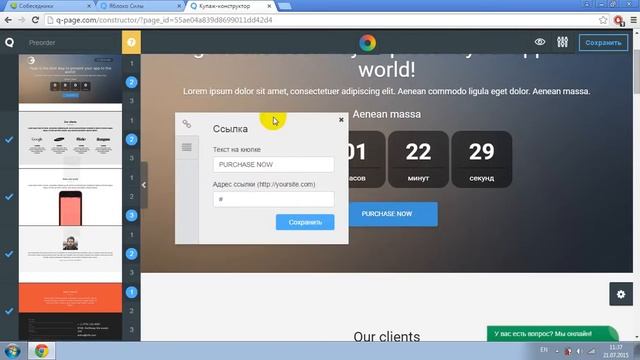Choose variant 3 for clients block
The height and width of the screenshot is (360, 640).
[x=131, y=158]
